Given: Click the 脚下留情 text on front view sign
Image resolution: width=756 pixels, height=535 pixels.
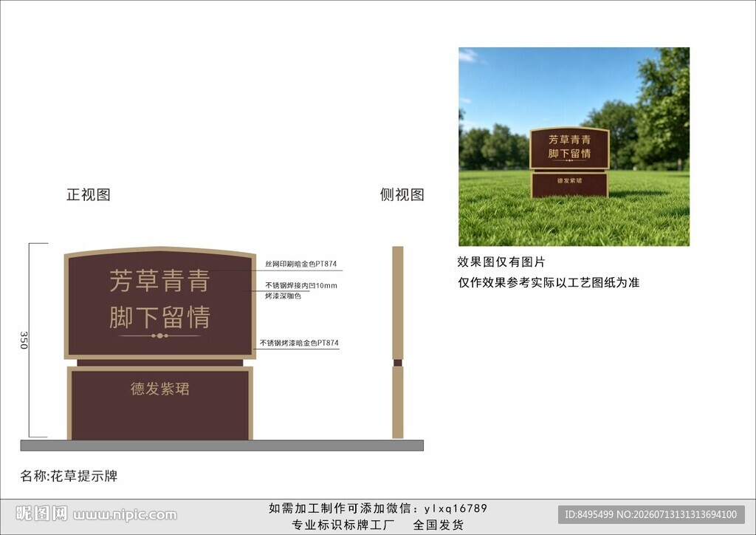Looking at the screenshot, I should pyautogui.click(x=159, y=317).
